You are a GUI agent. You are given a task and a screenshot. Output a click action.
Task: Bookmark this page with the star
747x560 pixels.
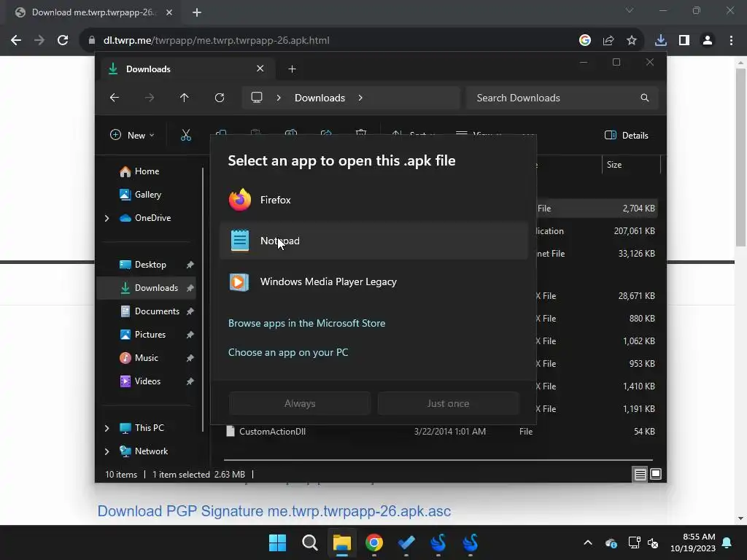[632, 41]
